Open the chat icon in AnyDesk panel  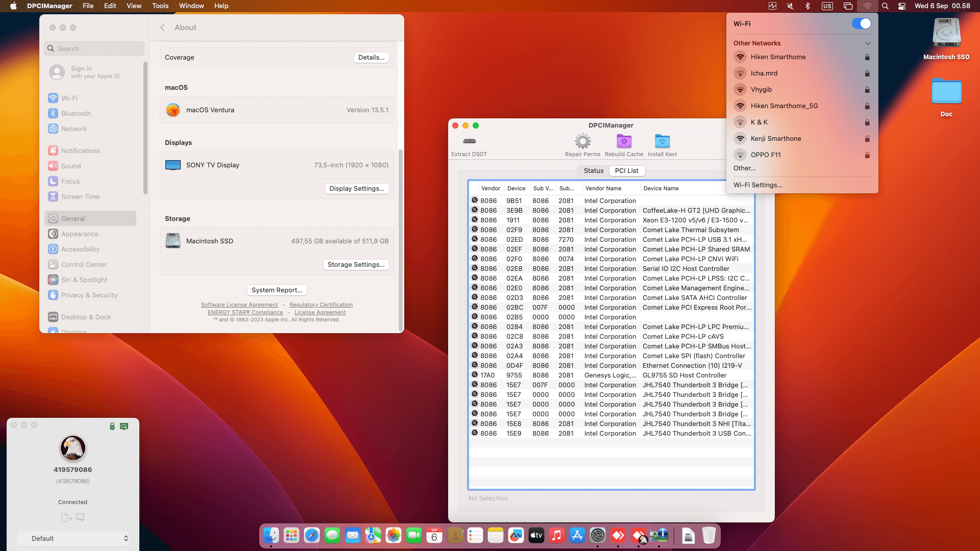pos(80,517)
